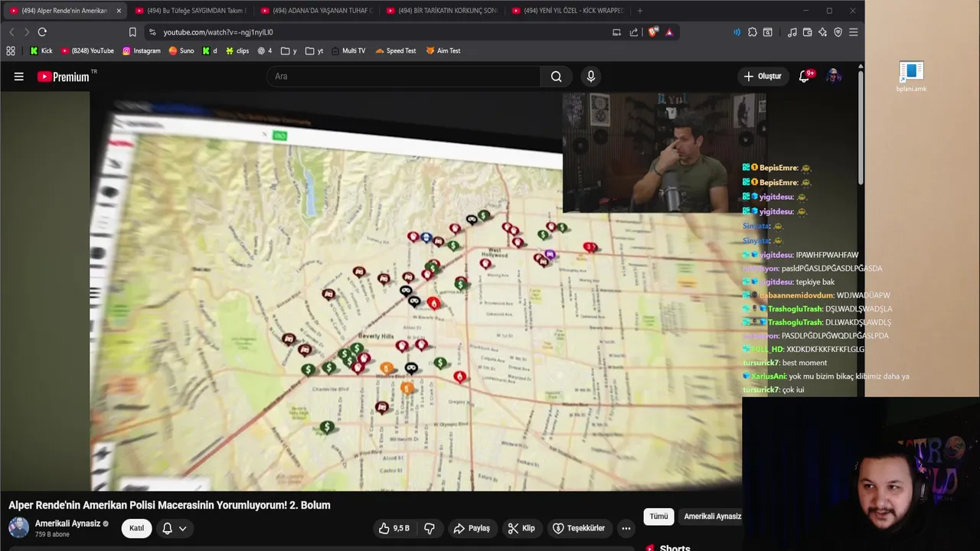Open more actions three-dot menu
The image size is (980, 551).
(626, 528)
